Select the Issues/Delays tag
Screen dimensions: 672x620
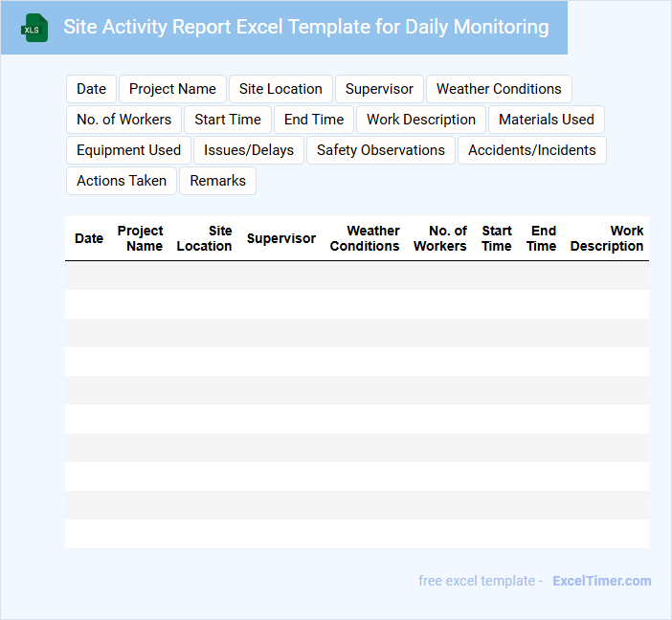tap(249, 150)
